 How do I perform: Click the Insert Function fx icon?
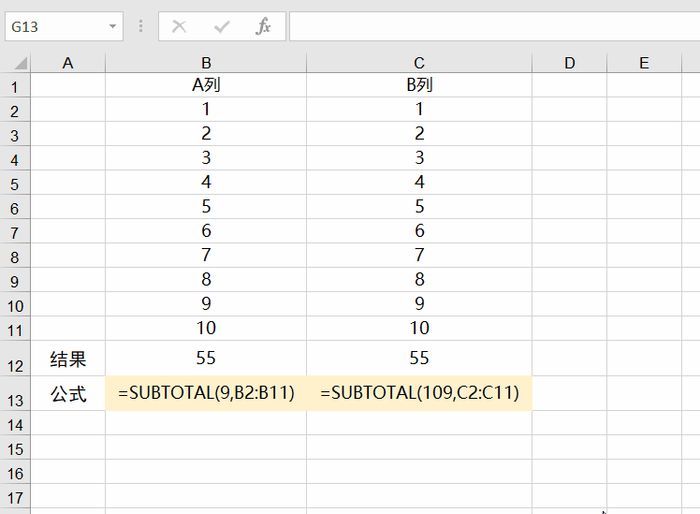(x=263, y=27)
